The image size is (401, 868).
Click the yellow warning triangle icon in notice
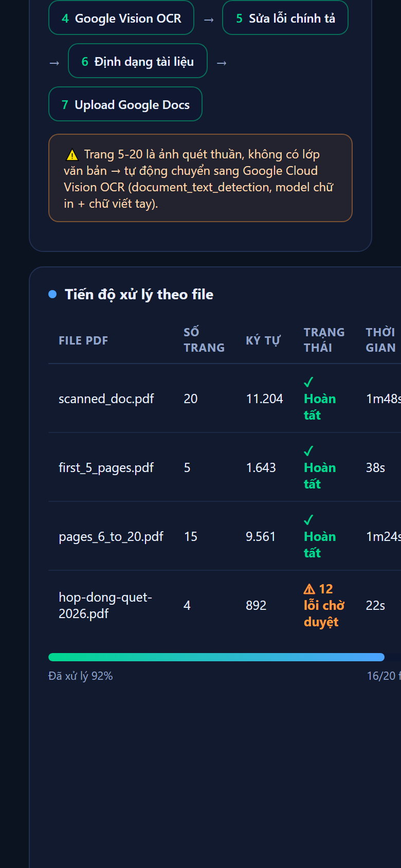click(x=72, y=155)
